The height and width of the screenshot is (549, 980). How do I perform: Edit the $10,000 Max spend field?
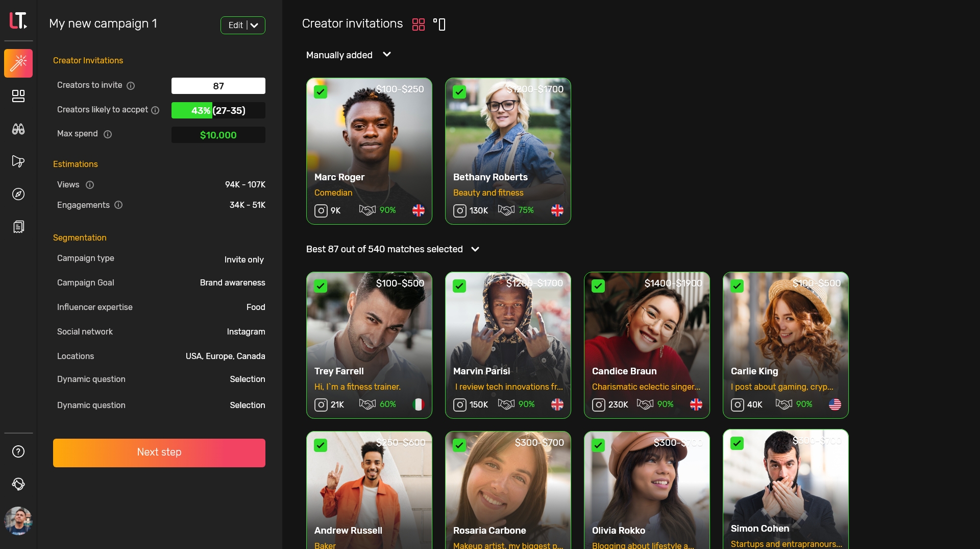[218, 135]
